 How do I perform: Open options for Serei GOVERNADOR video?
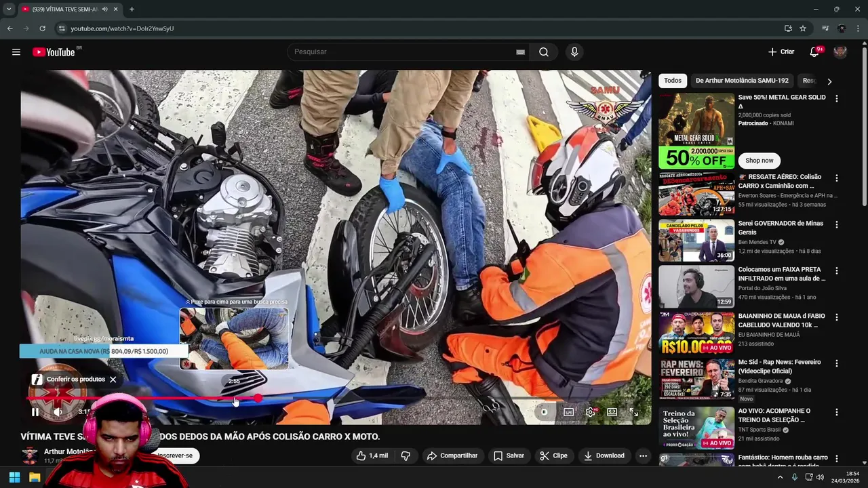[x=836, y=224]
